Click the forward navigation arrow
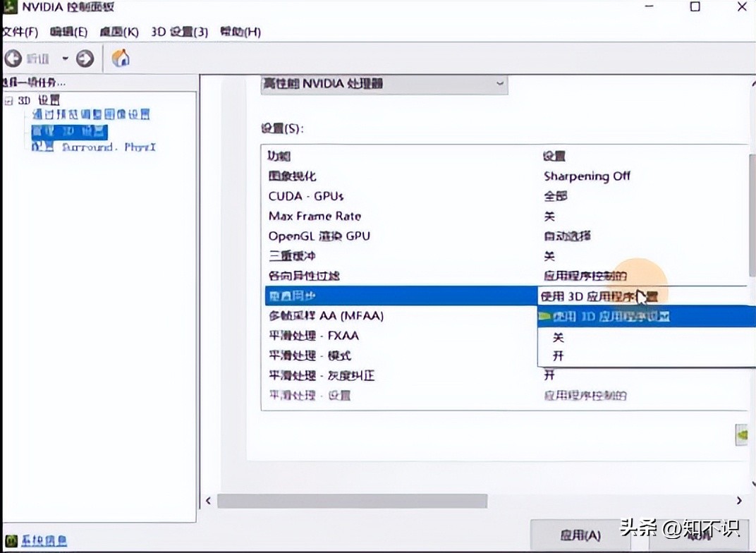 (85, 58)
